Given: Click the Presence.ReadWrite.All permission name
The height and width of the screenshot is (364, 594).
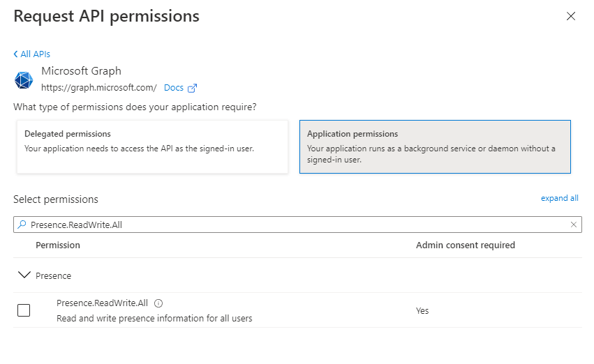Looking at the screenshot, I should pos(102,303).
